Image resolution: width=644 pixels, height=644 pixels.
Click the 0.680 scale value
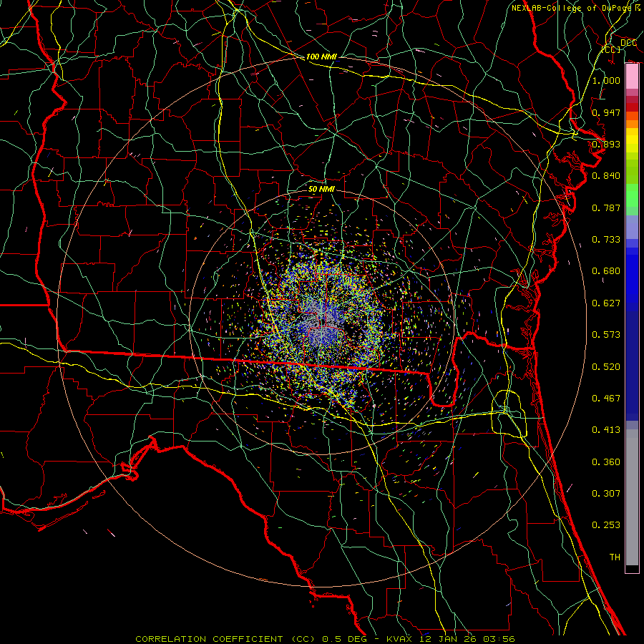tap(606, 271)
